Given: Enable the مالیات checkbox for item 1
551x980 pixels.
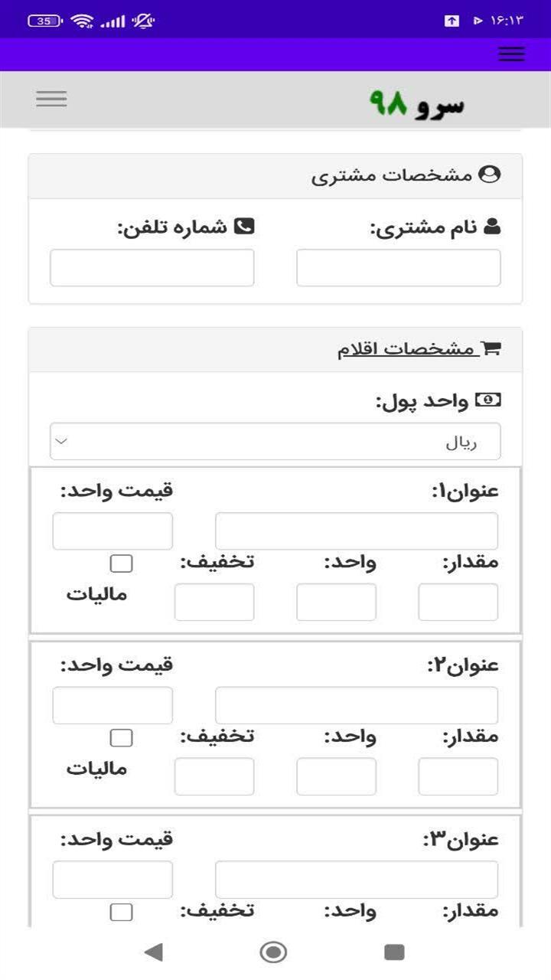Looking at the screenshot, I should tap(121, 563).
